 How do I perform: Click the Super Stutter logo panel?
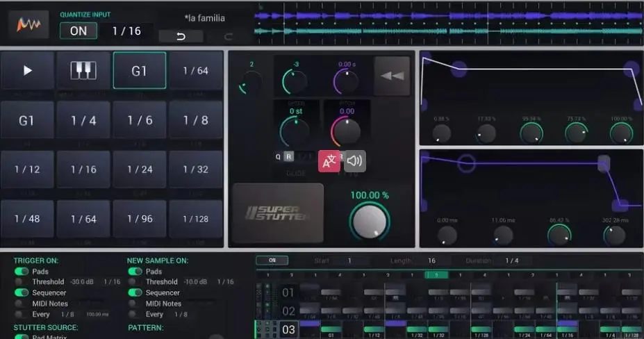pos(278,213)
